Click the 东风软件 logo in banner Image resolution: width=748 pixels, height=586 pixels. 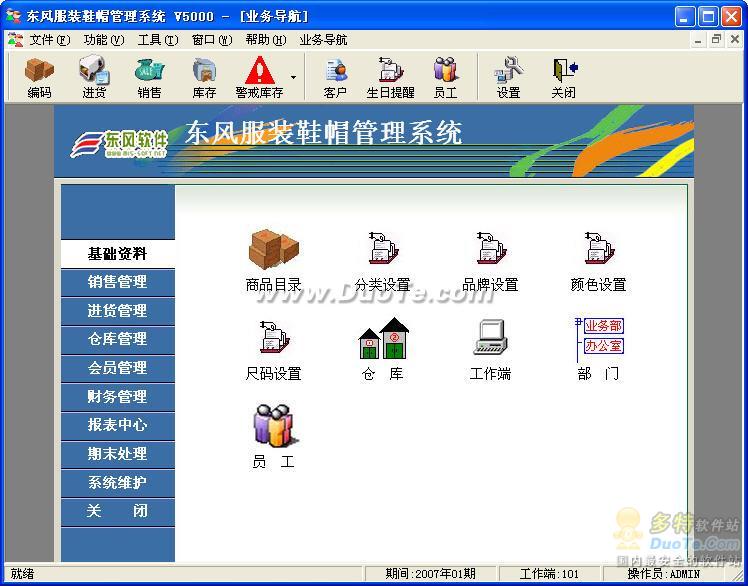point(119,144)
